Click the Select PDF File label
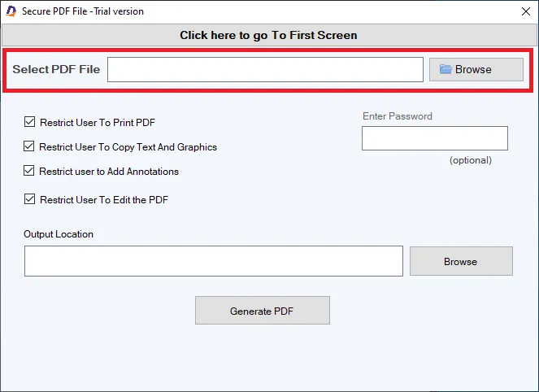 point(56,69)
